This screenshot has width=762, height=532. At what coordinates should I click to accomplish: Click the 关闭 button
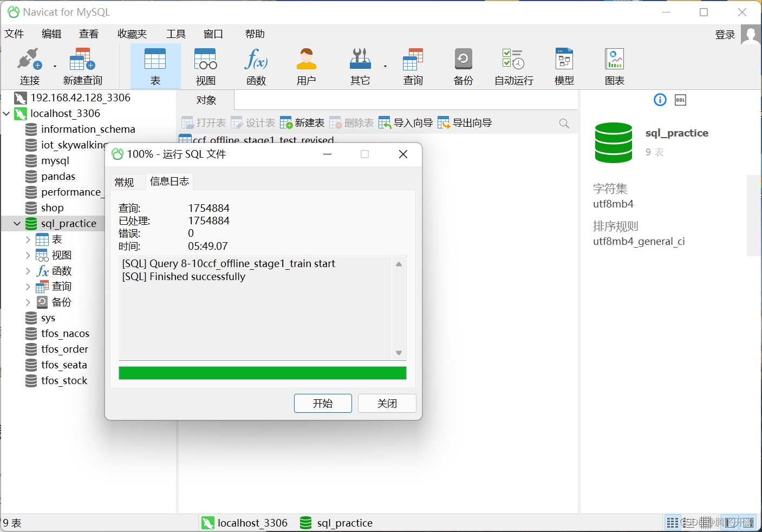(x=387, y=404)
